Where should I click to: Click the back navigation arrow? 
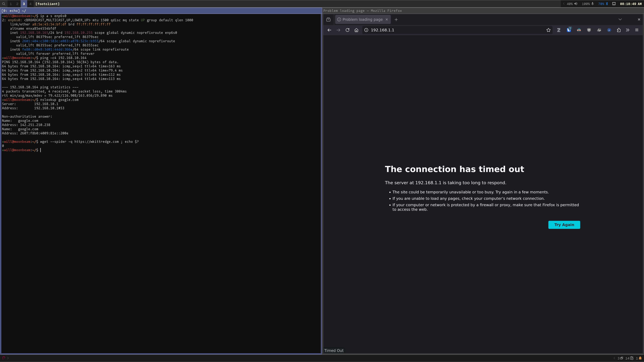point(329,30)
